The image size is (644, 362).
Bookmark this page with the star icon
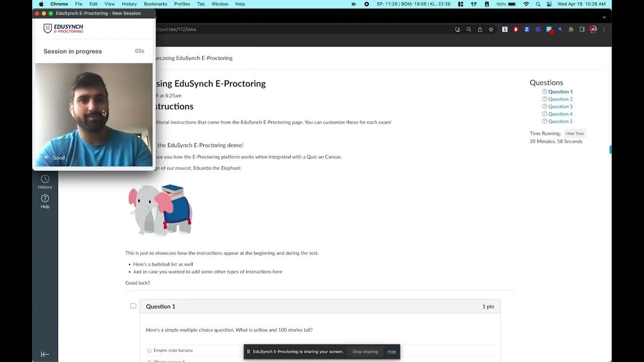click(491, 29)
